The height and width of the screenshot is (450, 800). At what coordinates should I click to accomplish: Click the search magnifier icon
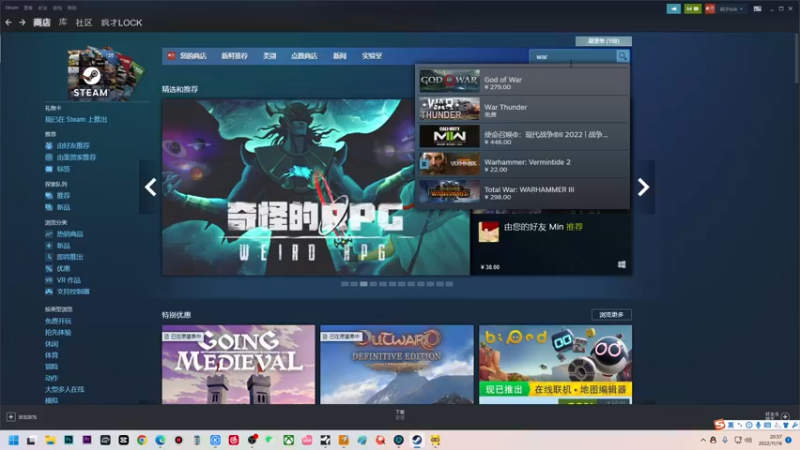(x=622, y=56)
